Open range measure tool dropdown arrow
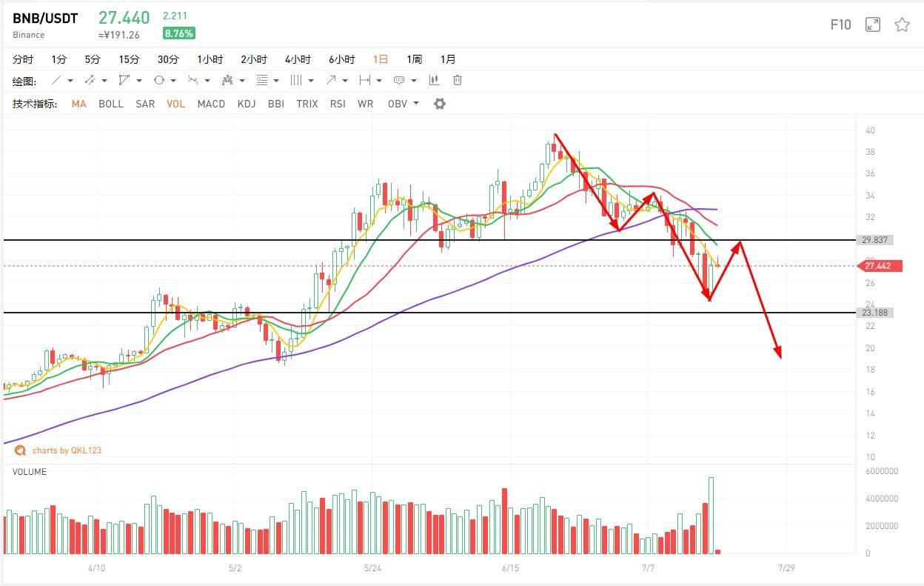The width and height of the screenshot is (924, 586). [x=379, y=81]
